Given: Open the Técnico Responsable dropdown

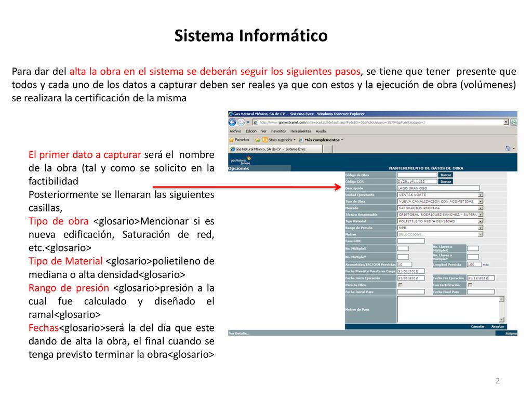Looking at the screenshot, I should 440,215.
